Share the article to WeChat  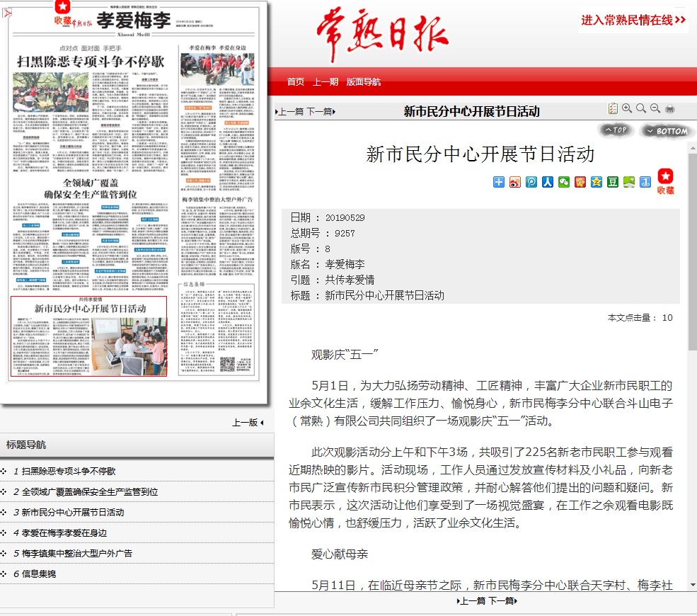click(x=564, y=182)
